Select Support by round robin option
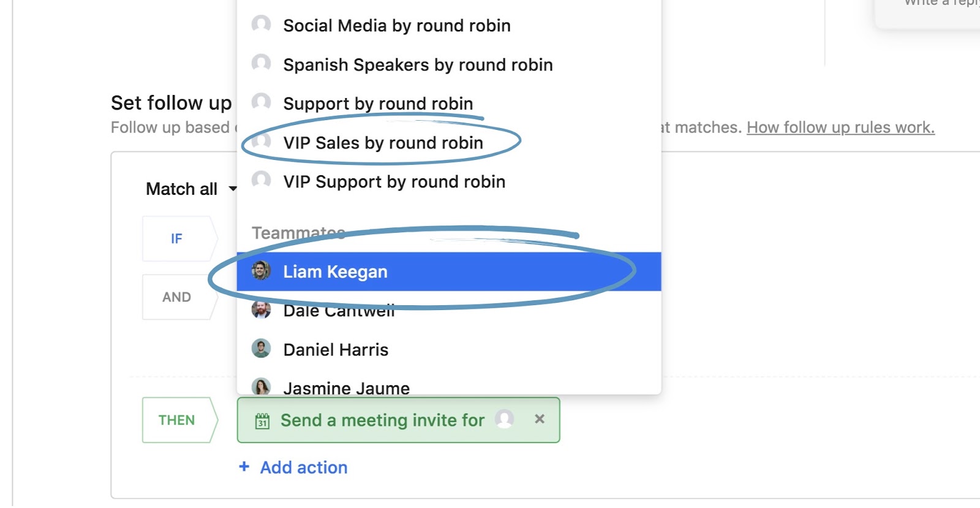The image size is (980, 508). [378, 104]
